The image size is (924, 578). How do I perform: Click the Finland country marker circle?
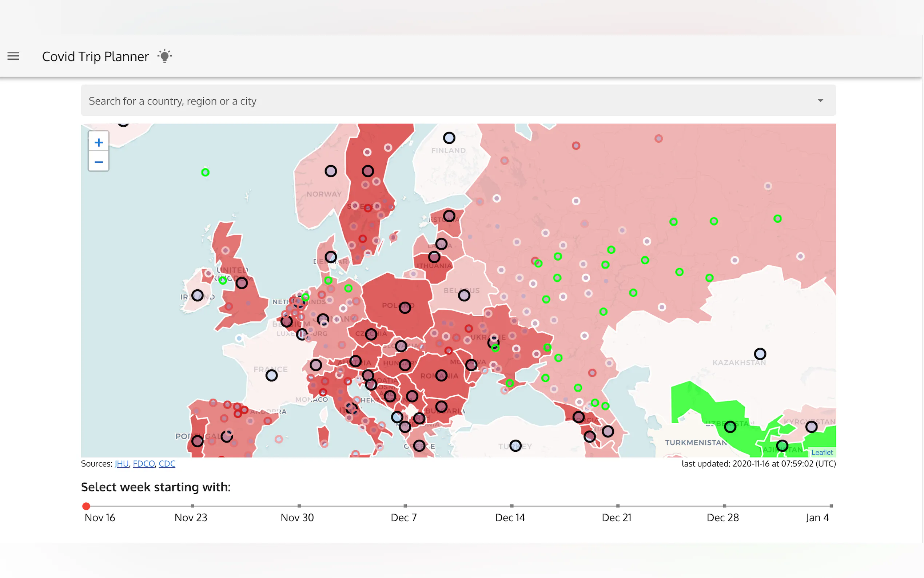(449, 138)
